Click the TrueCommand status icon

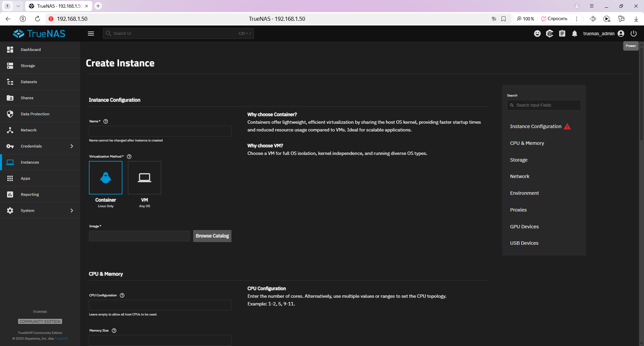click(x=550, y=34)
